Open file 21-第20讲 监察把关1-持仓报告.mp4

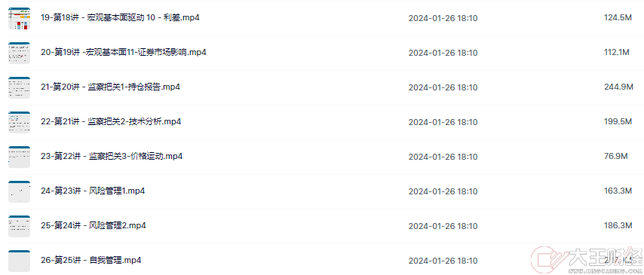coord(111,87)
